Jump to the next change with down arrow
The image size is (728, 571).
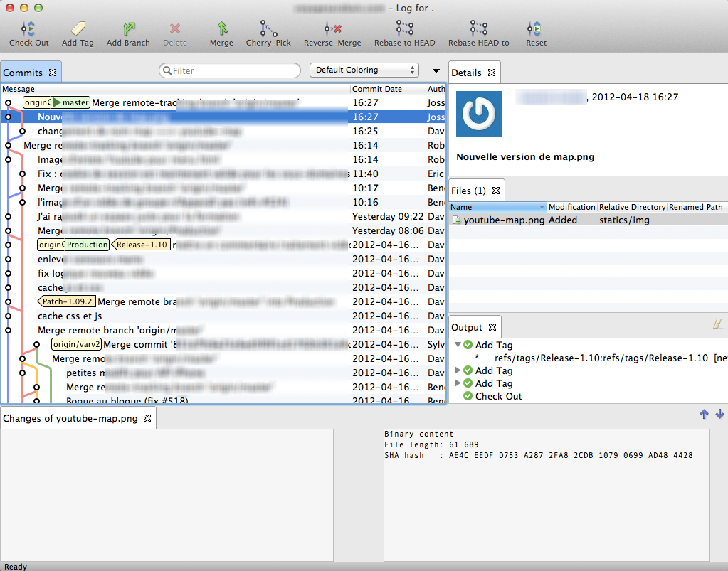(x=719, y=415)
